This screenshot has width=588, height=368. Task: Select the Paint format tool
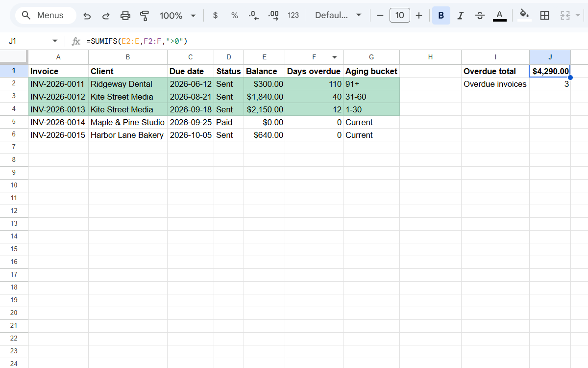point(145,16)
